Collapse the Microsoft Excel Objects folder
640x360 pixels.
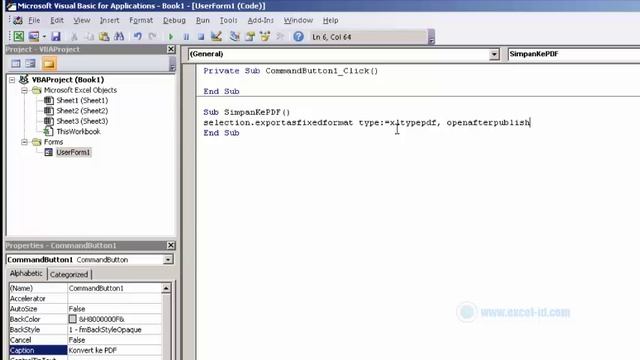[24, 90]
